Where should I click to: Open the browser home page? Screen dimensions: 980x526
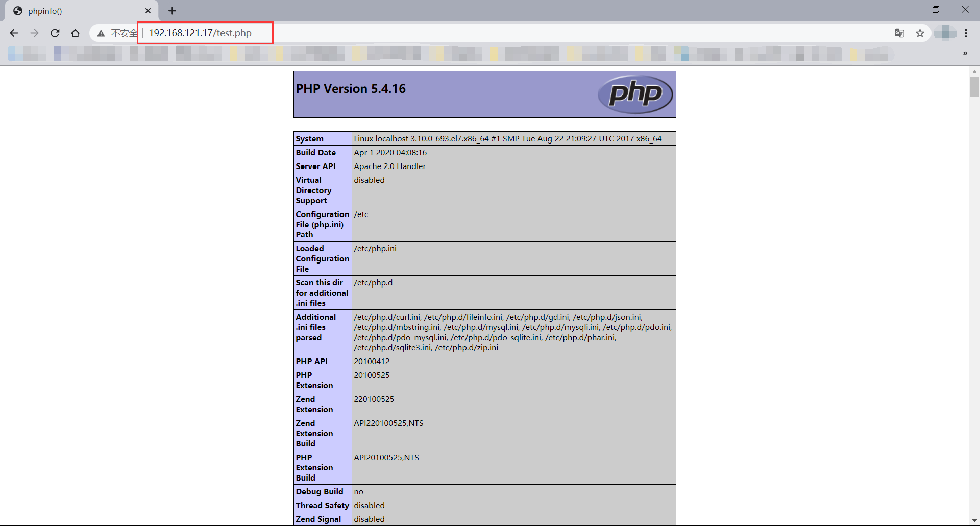click(x=75, y=33)
